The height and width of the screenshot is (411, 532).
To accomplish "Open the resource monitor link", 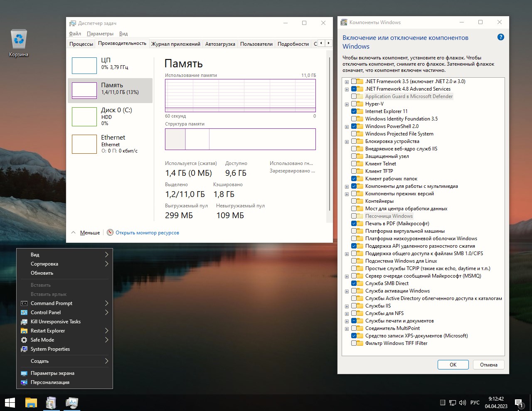I will pyautogui.click(x=147, y=233).
